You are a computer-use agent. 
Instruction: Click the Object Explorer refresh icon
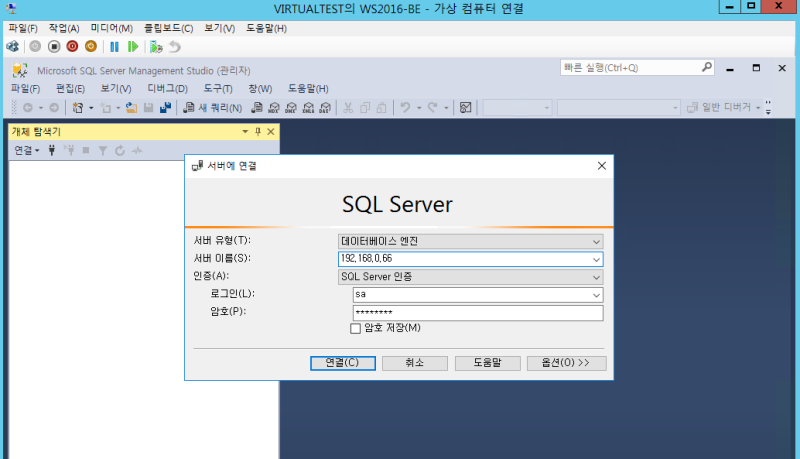120,150
